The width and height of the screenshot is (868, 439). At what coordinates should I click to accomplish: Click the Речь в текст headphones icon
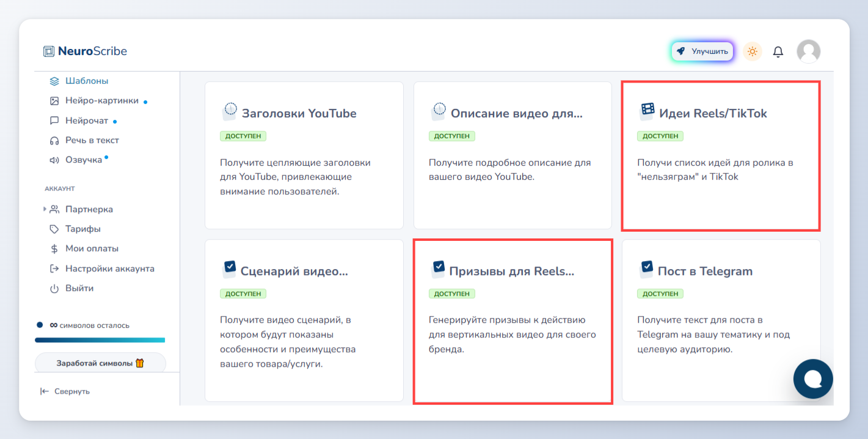point(54,140)
